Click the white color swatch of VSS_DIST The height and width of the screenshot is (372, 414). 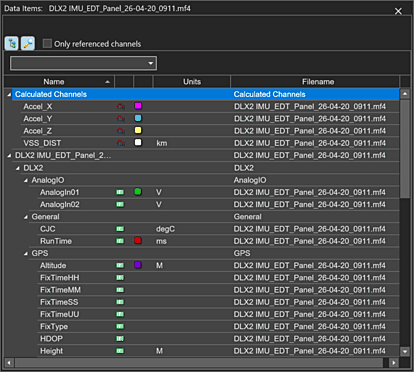click(138, 142)
